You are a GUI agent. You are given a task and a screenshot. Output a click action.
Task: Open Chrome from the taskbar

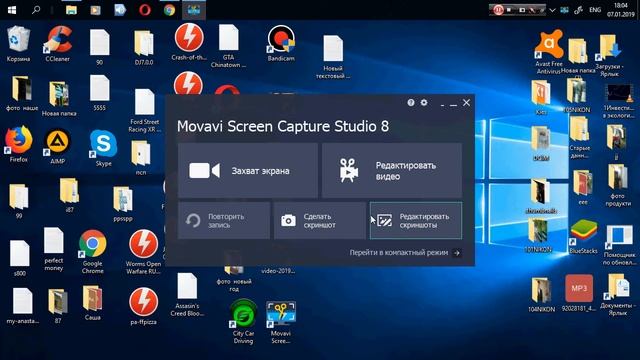(x=169, y=10)
